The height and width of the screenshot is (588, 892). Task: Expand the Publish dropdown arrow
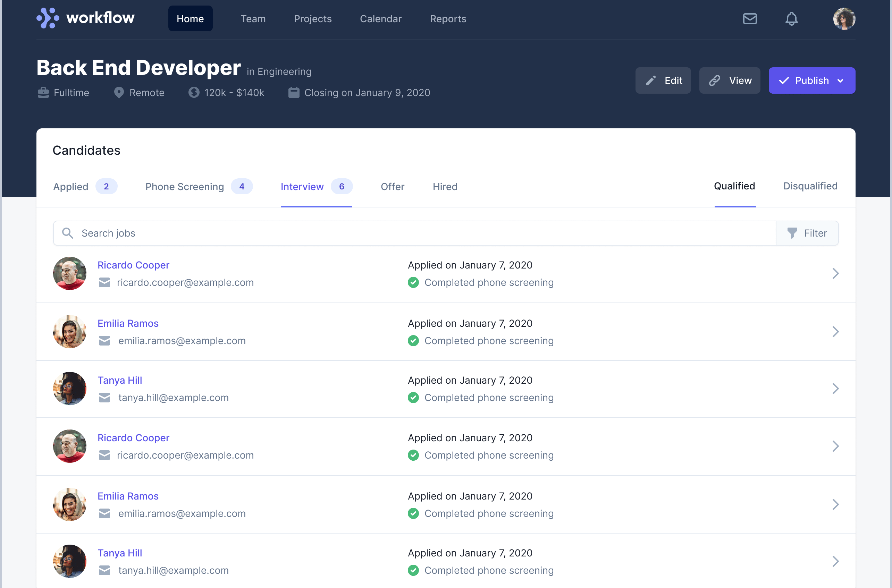click(841, 80)
